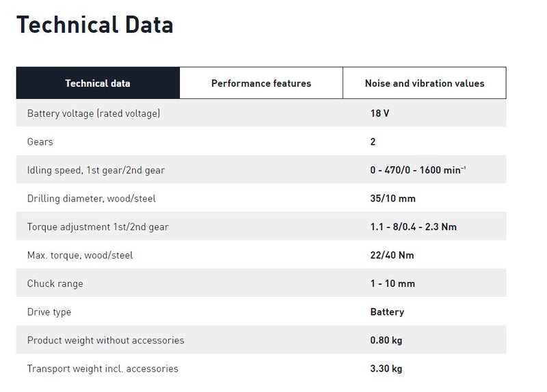This screenshot has width=547, height=392.
Task: Click the Transport weight incl. accessories label
Action: click(x=103, y=369)
